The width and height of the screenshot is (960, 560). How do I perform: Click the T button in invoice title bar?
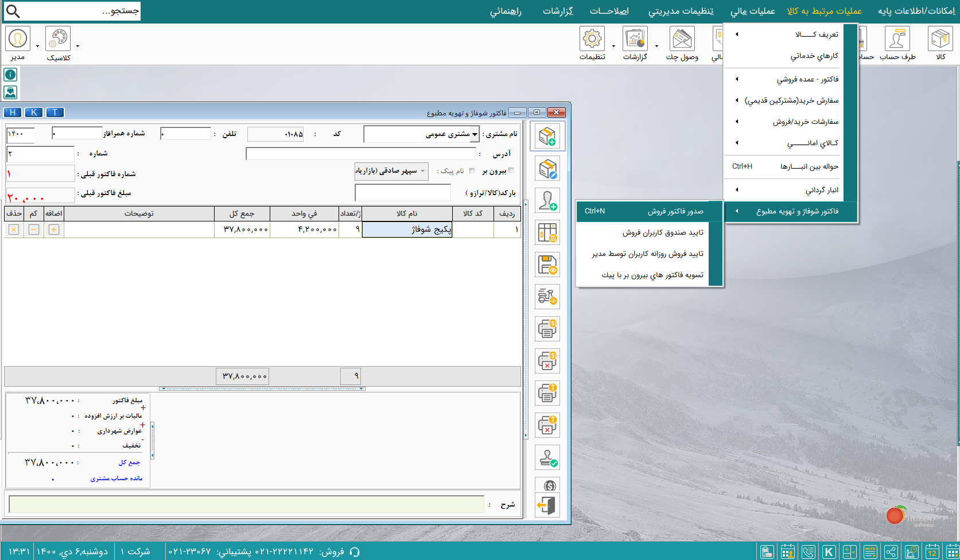55,112
